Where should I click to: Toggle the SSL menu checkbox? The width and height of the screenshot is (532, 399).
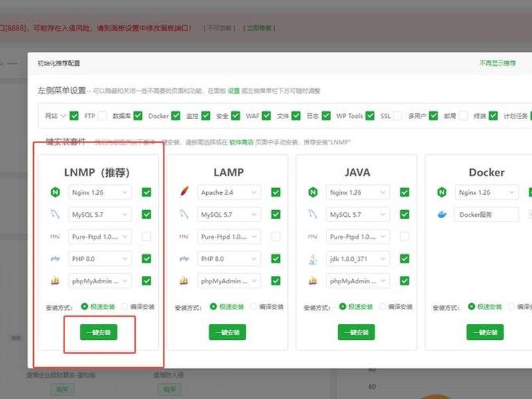tap(397, 116)
